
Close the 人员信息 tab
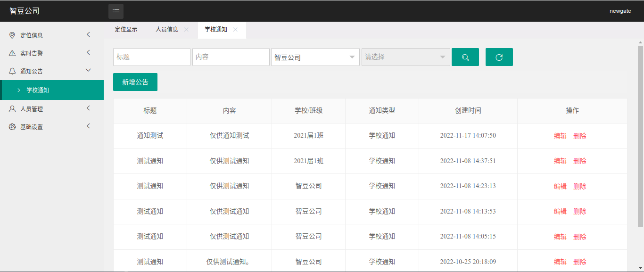(186, 30)
